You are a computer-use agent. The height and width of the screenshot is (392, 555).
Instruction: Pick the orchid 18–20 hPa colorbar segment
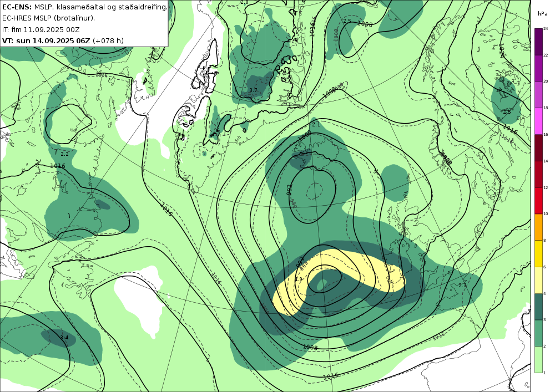(538, 94)
